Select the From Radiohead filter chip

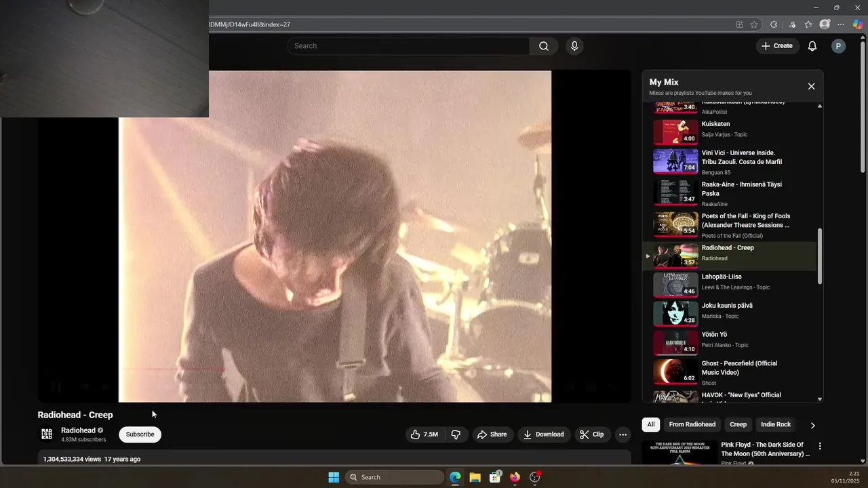click(x=692, y=424)
